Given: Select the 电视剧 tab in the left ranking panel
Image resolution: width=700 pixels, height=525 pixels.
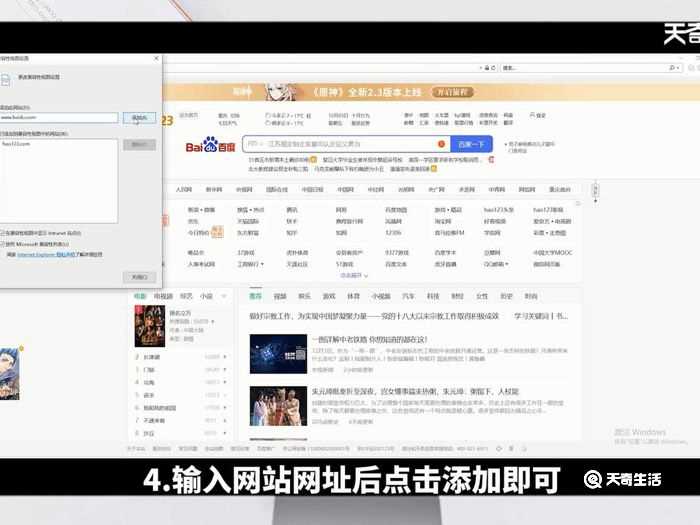Looking at the screenshot, I should pyautogui.click(x=163, y=296).
